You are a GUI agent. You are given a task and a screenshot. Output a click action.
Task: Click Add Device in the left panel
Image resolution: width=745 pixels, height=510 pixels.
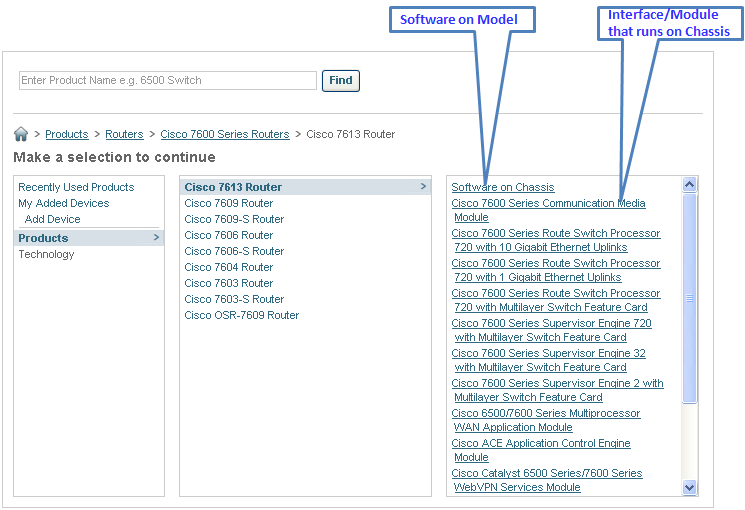point(52,219)
